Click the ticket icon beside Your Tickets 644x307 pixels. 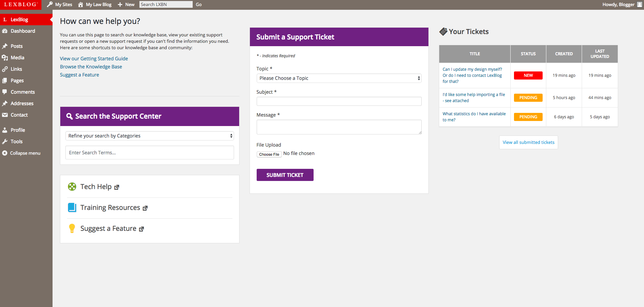coord(443,32)
